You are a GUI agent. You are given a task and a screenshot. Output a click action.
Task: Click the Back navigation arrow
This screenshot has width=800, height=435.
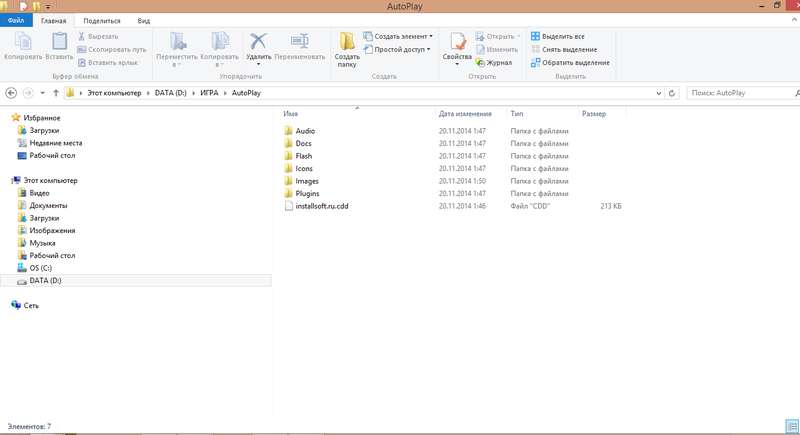point(11,93)
